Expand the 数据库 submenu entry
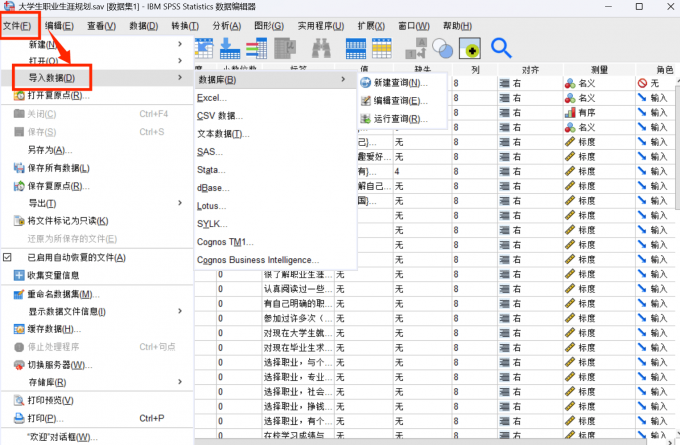Viewport: 680px width, 445px height. point(275,80)
